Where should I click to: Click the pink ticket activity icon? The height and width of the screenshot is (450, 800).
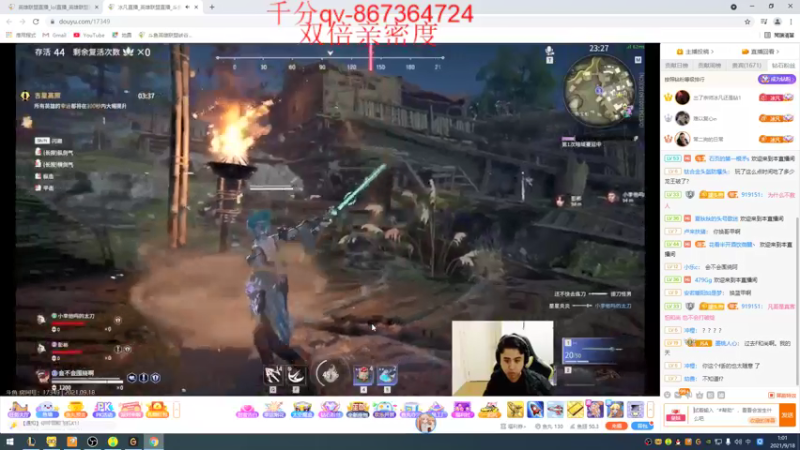[x=131, y=410]
